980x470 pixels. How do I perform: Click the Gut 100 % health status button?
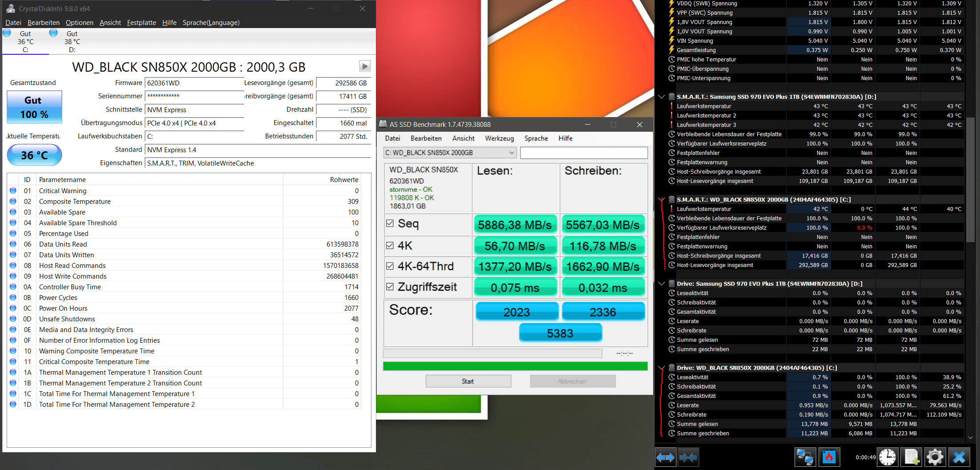pyautogui.click(x=34, y=107)
